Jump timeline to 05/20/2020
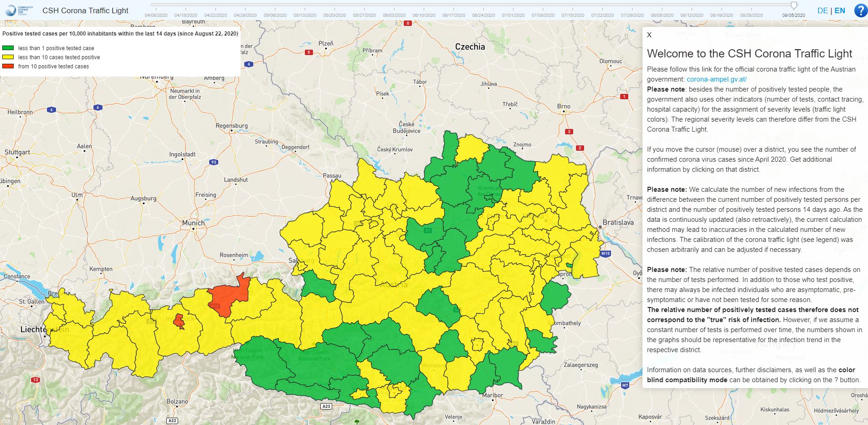Viewport: 868px width, 425px height. coord(334,15)
